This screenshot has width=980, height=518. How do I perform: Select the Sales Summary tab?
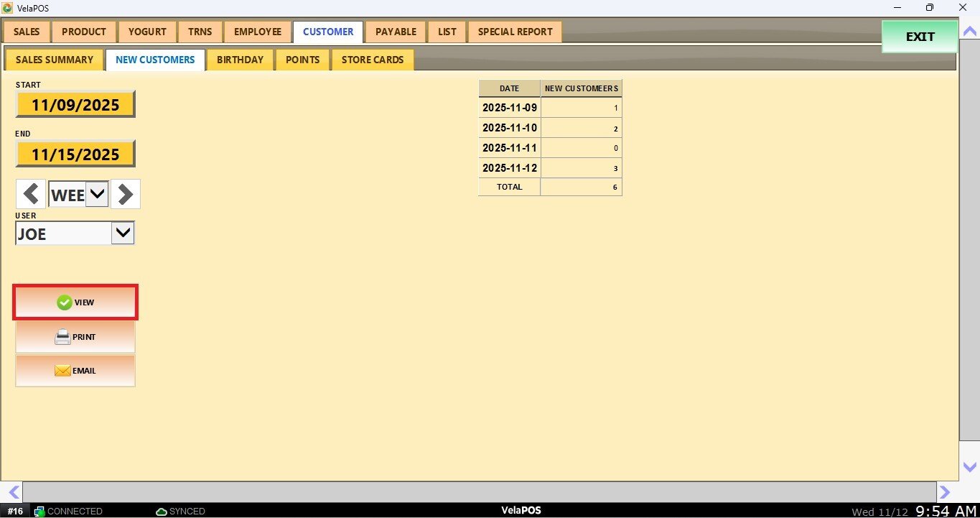point(55,60)
